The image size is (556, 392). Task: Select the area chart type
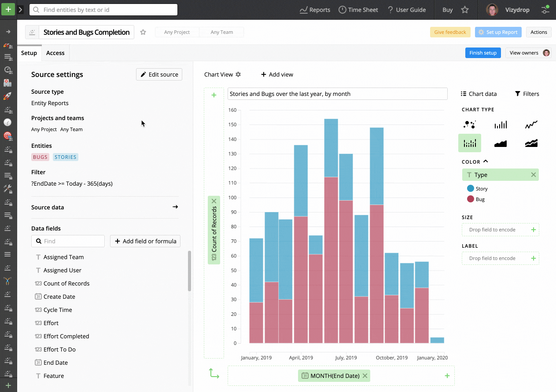coord(501,143)
